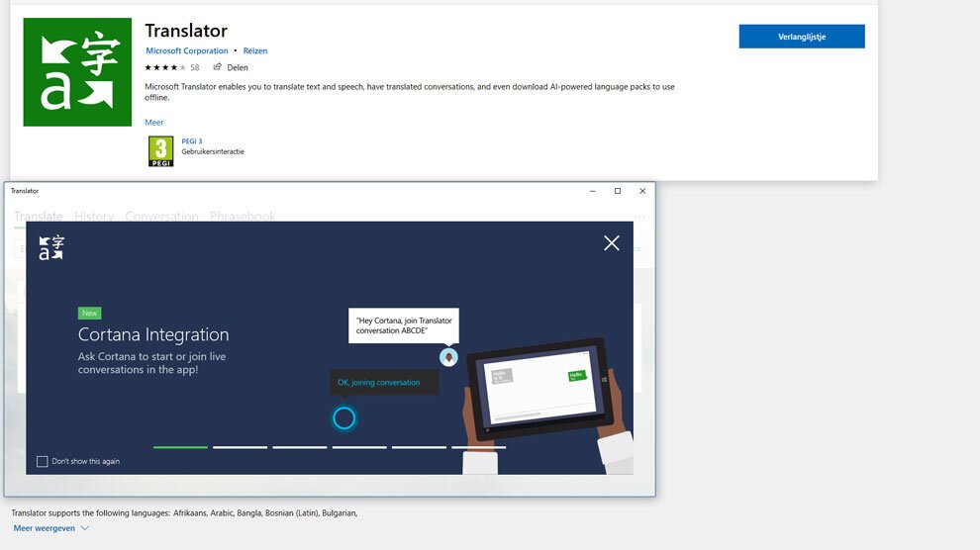Screen dimensions: 980x550
Task: Open the Phrasebook tab
Action: (x=243, y=216)
